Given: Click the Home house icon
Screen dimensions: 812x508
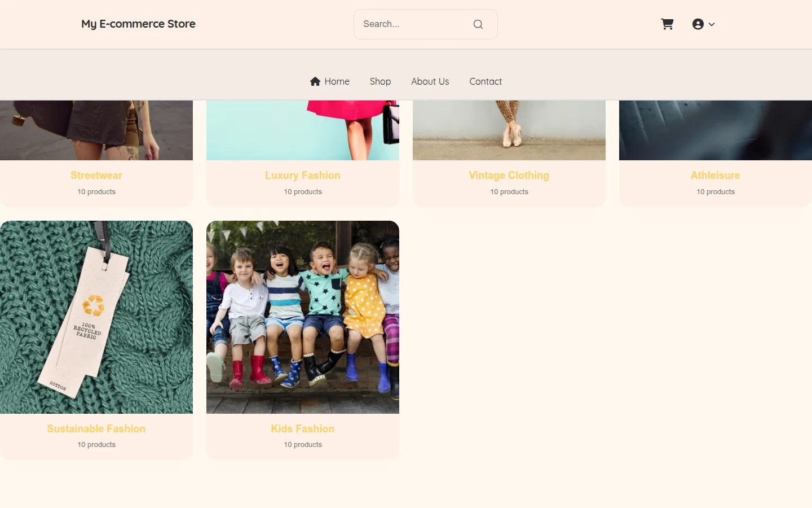Looking at the screenshot, I should pyautogui.click(x=315, y=81).
